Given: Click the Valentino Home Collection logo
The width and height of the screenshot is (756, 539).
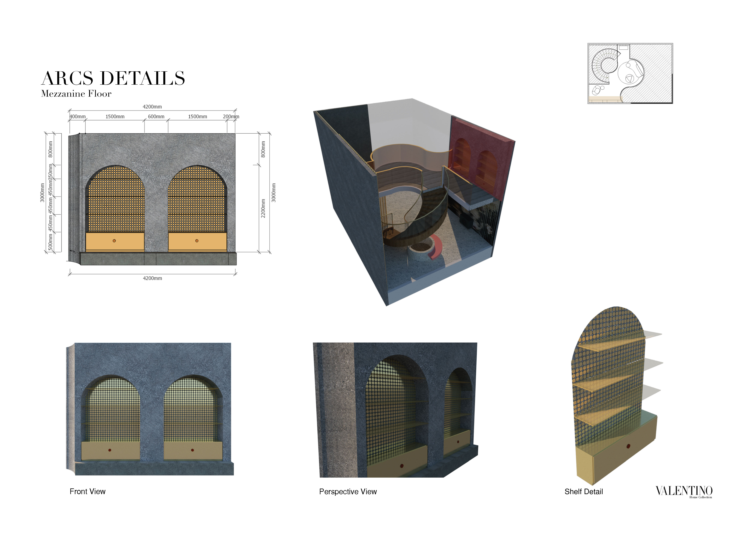Looking at the screenshot, I should click(x=684, y=492).
